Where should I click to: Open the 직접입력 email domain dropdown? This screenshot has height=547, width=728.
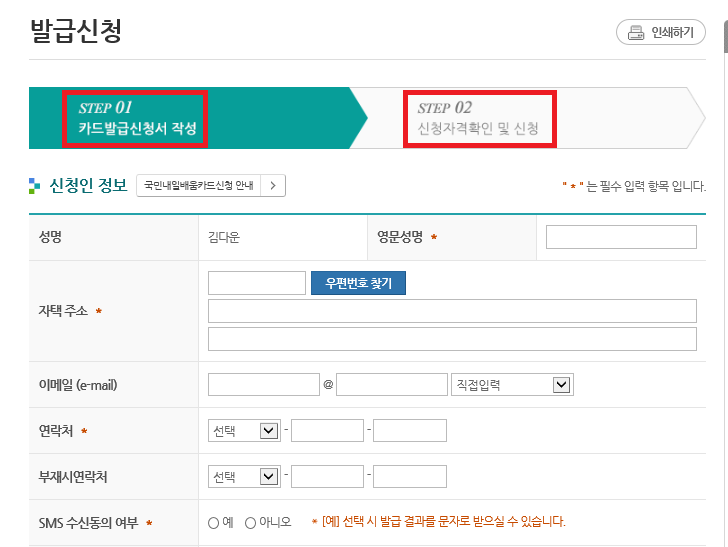513,384
